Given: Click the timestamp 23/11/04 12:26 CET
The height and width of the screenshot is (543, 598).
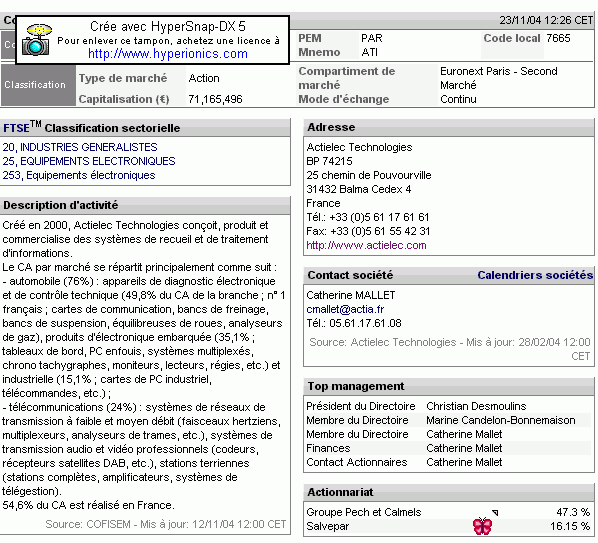Looking at the screenshot, I should click(x=546, y=20).
